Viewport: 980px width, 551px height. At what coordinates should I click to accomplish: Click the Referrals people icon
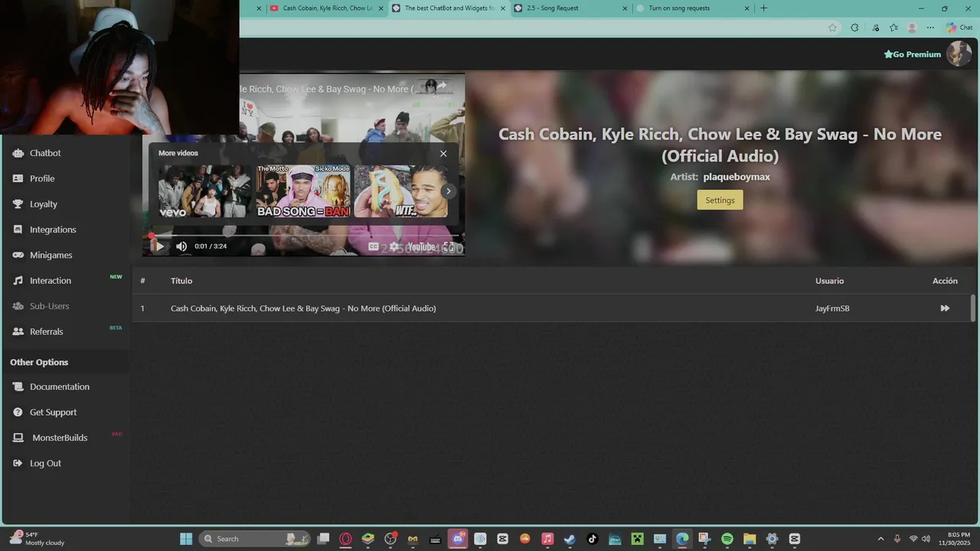coord(18,331)
